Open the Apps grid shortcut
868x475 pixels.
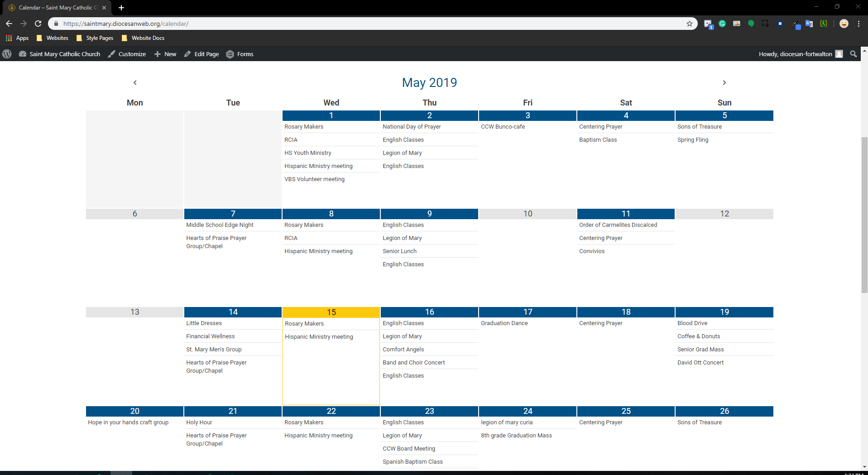(17, 38)
